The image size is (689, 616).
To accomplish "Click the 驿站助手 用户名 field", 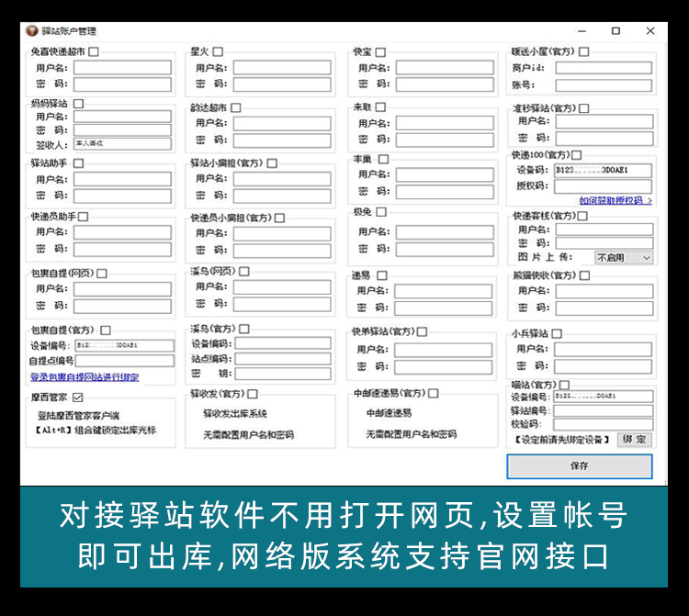I will pos(122,179).
